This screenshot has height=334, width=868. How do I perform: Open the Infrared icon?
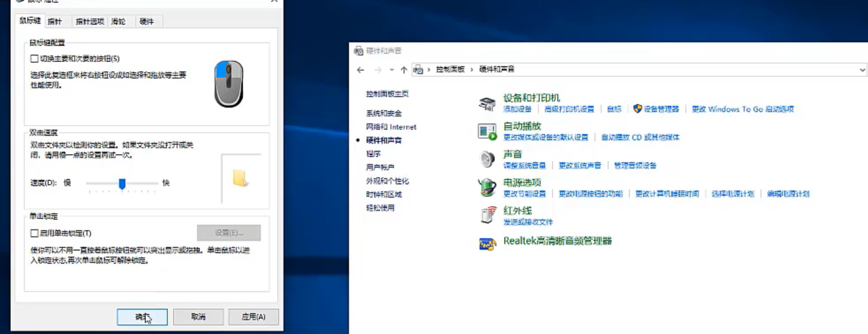point(487,215)
